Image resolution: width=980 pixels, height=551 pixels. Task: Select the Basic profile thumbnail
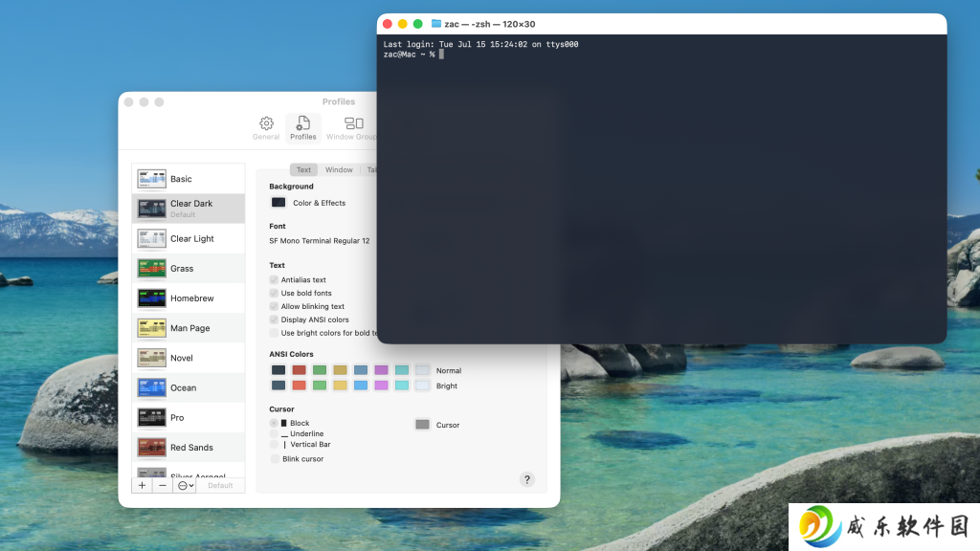click(151, 179)
